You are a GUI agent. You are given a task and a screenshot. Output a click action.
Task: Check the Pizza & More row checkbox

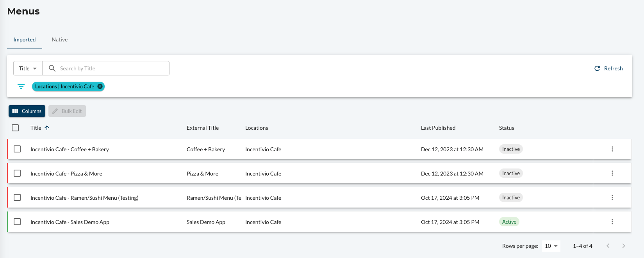click(x=17, y=173)
